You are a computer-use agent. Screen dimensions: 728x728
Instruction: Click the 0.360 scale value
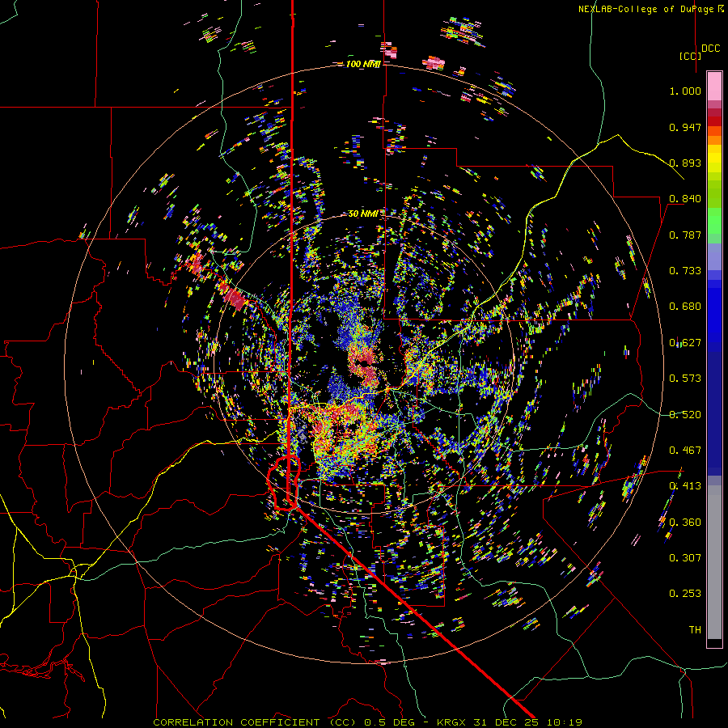coord(685,523)
